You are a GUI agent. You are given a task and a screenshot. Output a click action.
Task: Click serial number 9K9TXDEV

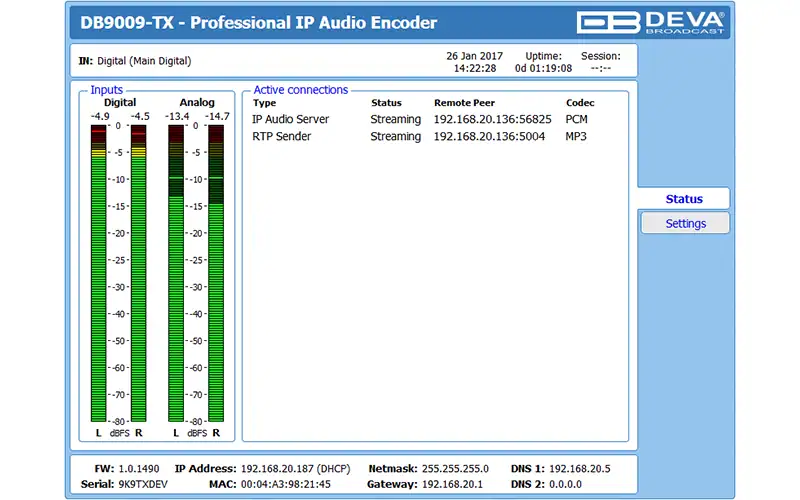pos(143,484)
